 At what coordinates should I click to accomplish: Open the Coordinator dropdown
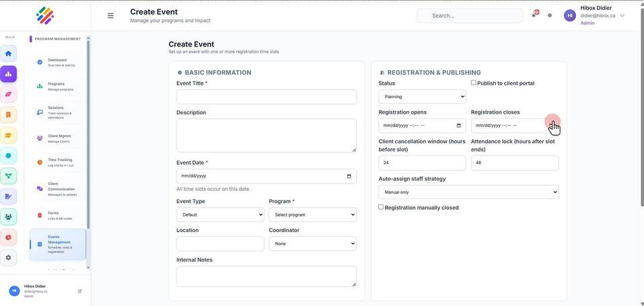coord(312,243)
